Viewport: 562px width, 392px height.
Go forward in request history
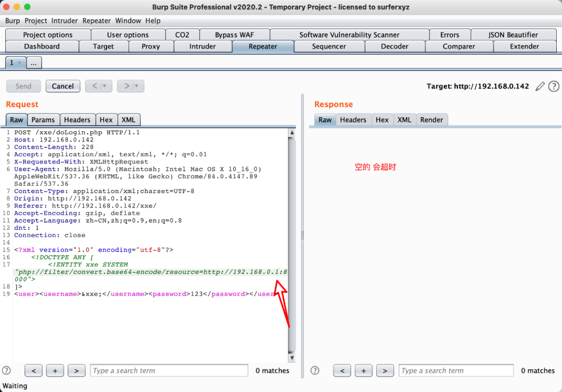[126, 86]
